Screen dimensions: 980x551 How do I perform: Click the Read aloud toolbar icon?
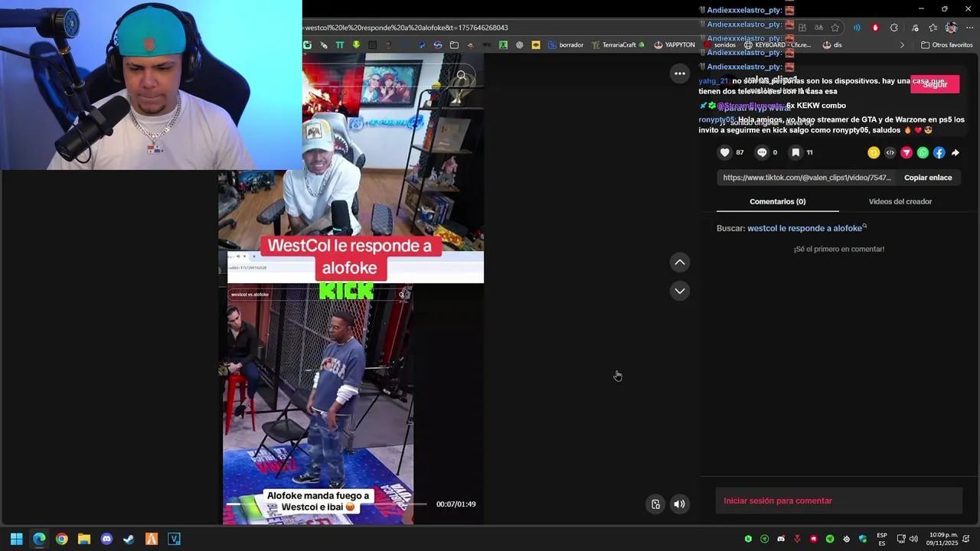(x=856, y=28)
